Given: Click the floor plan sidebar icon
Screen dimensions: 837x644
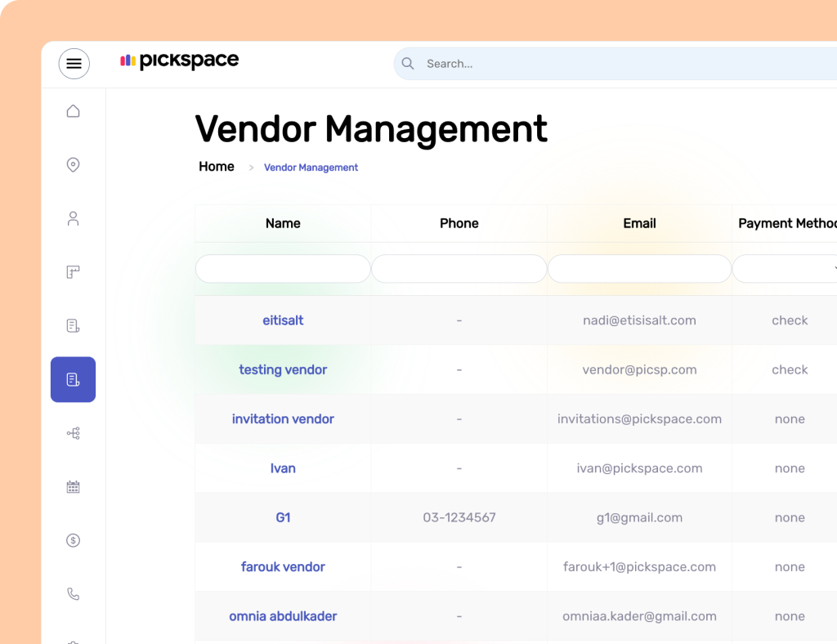Looking at the screenshot, I should click(x=73, y=272).
